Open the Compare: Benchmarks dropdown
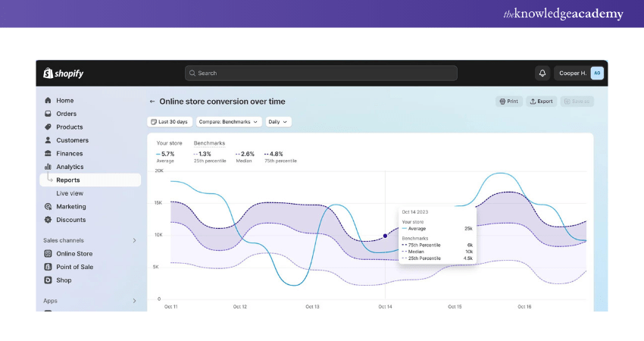Viewport: 644px width, 341px height. point(229,121)
